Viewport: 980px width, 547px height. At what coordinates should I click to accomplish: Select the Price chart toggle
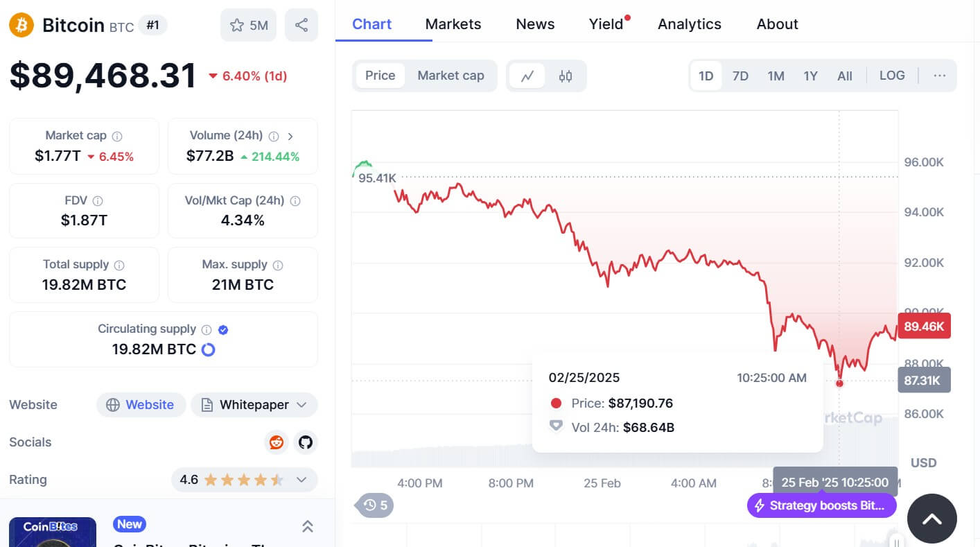tap(380, 76)
